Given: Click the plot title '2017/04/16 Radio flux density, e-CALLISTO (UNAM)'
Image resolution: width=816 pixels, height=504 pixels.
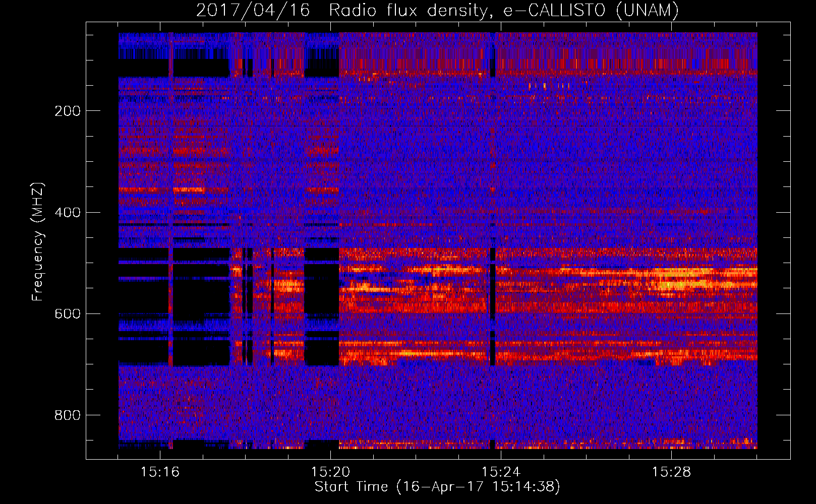Looking at the screenshot, I should [x=438, y=10].
